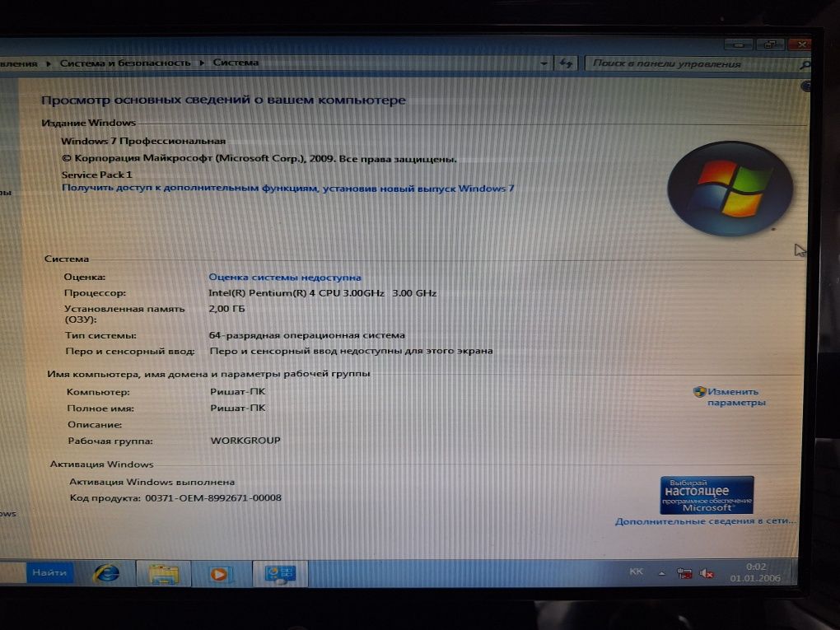Expand arrow after Система и безопасность breadcrumb
The height and width of the screenshot is (630, 840).
[x=202, y=63]
